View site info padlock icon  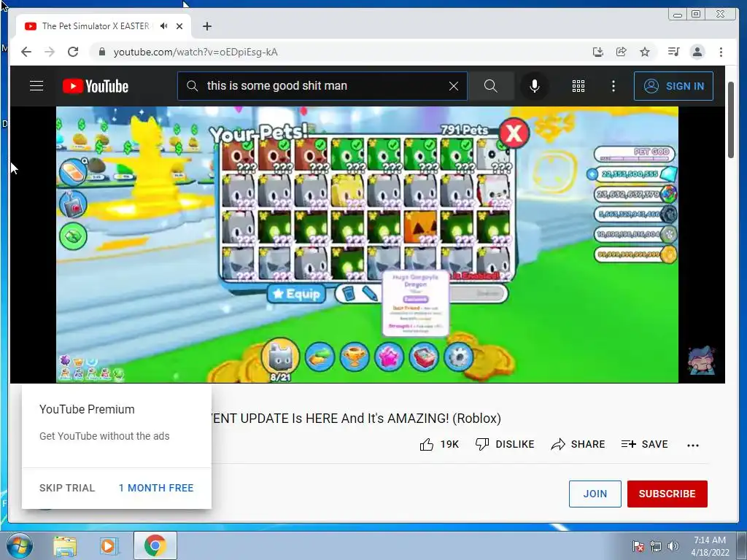[x=101, y=52]
